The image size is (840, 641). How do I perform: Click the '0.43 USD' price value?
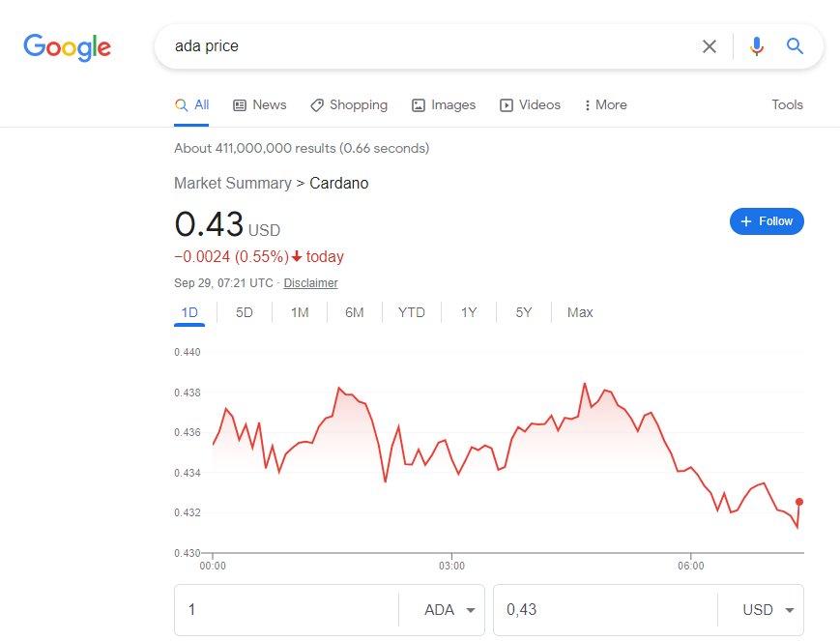point(227,224)
